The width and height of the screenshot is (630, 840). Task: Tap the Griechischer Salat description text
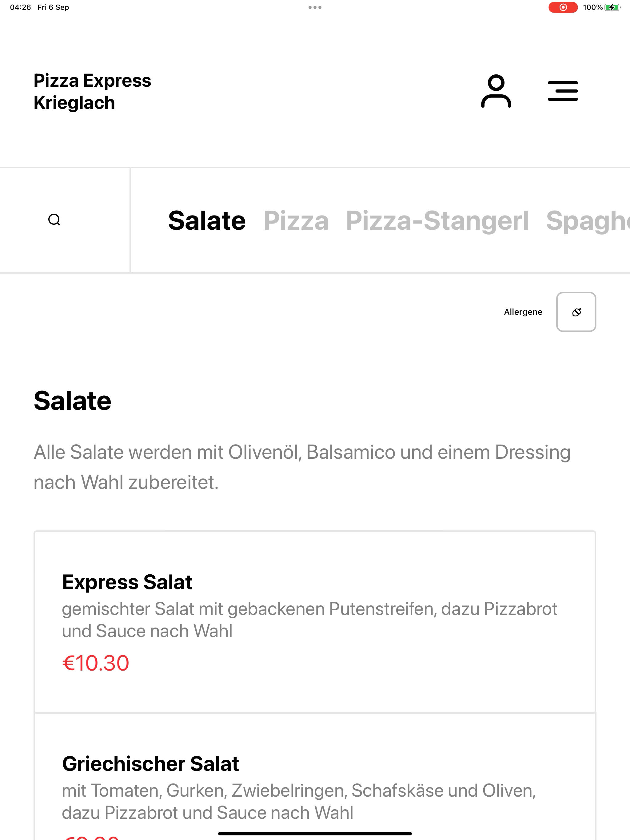coord(299,801)
